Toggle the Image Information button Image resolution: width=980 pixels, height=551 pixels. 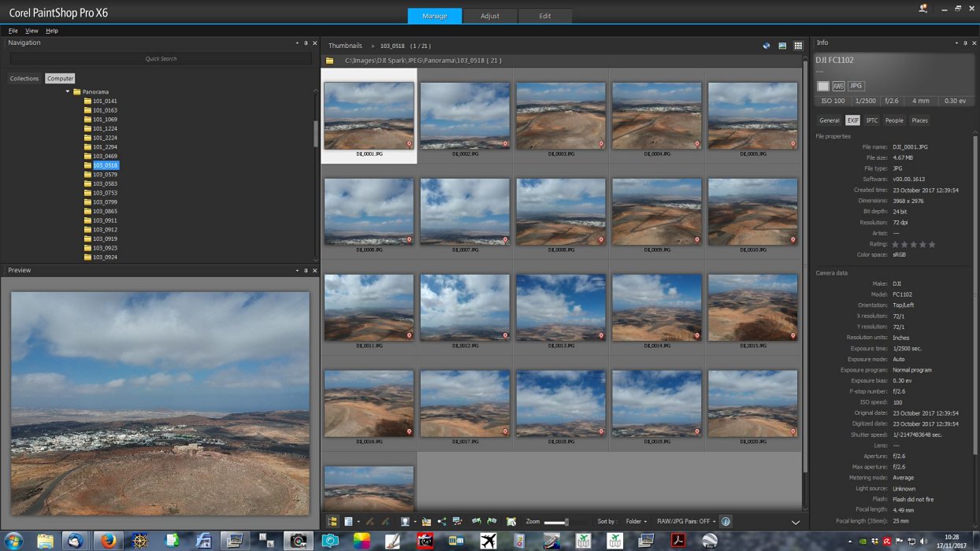(726, 521)
